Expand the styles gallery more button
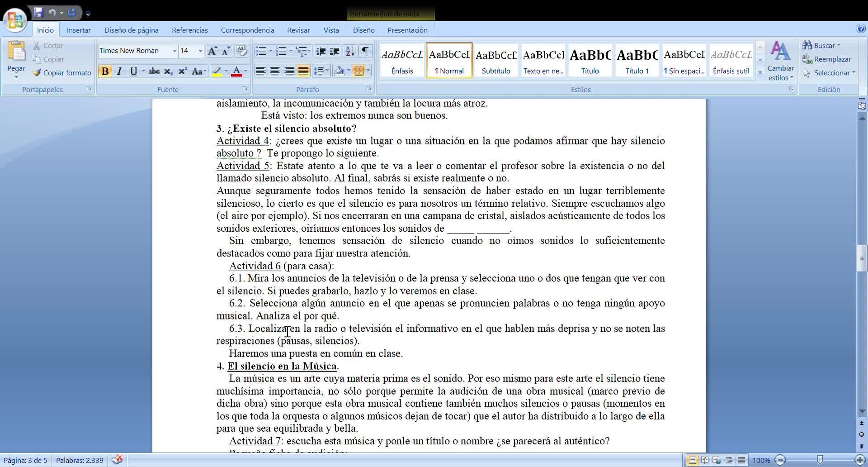 (x=760, y=72)
